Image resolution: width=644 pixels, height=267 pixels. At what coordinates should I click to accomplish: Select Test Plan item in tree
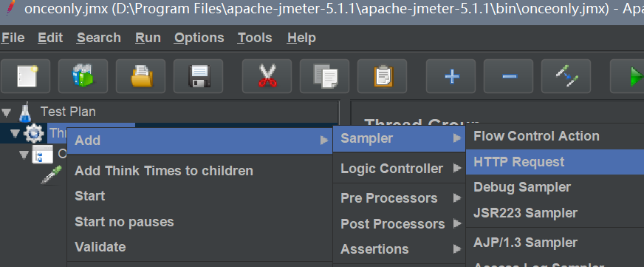(x=68, y=112)
